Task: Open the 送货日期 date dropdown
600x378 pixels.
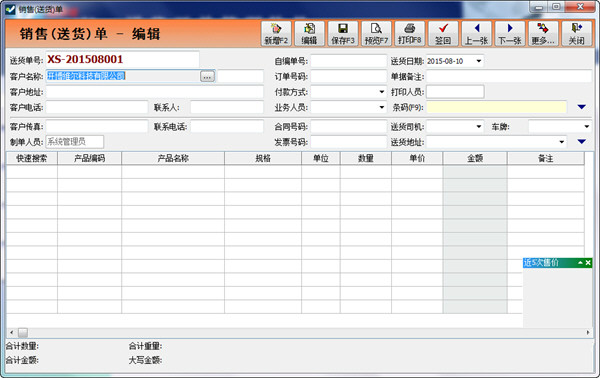Action: [479, 61]
